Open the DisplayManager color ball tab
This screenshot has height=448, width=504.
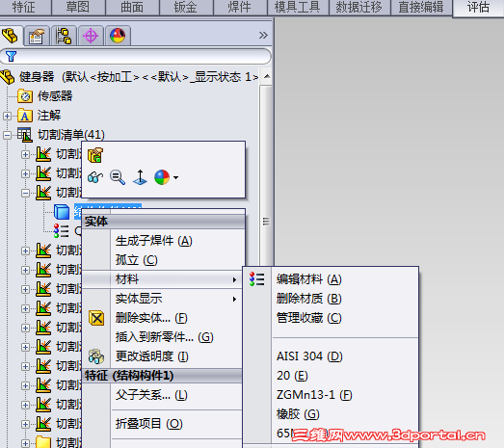(118, 36)
